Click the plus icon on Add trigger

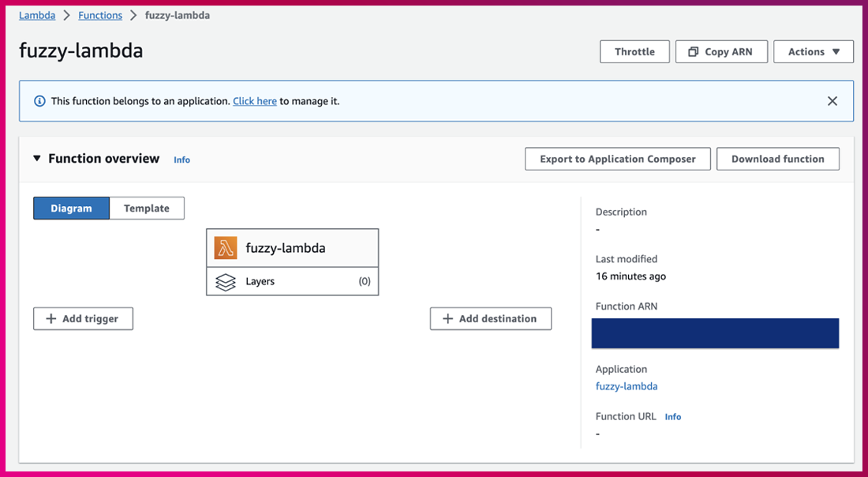point(51,319)
